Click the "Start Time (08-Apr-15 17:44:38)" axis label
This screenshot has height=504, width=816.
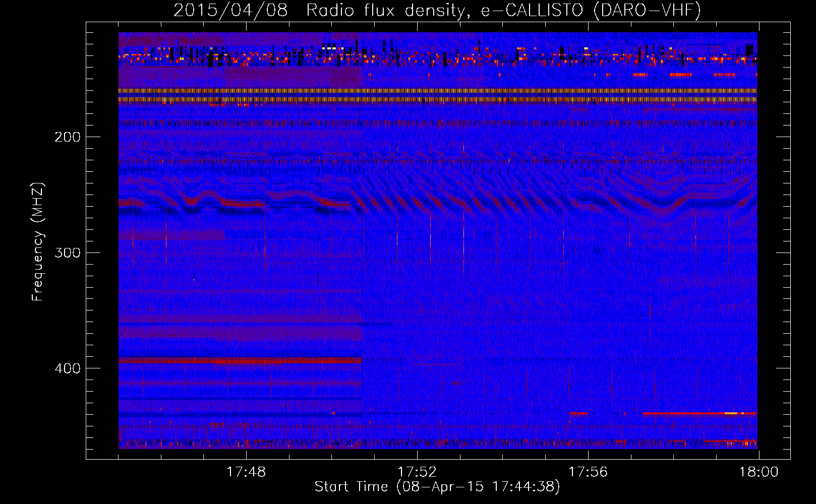click(x=437, y=487)
